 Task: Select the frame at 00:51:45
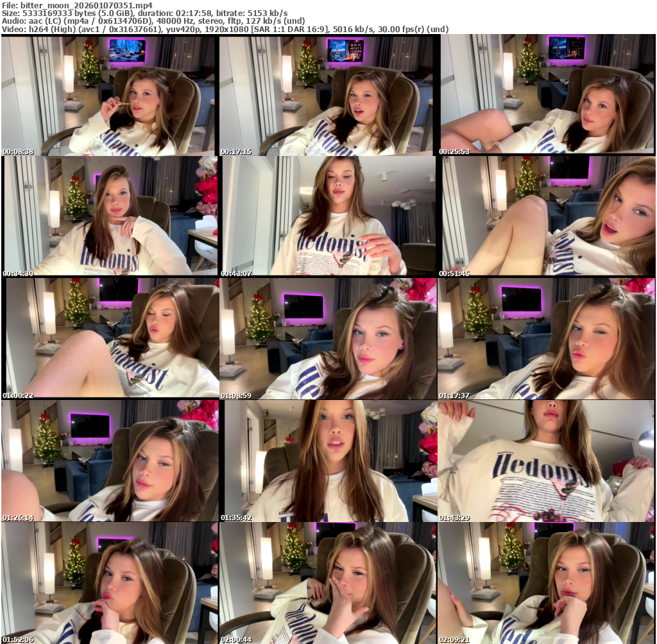(x=547, y=216)
